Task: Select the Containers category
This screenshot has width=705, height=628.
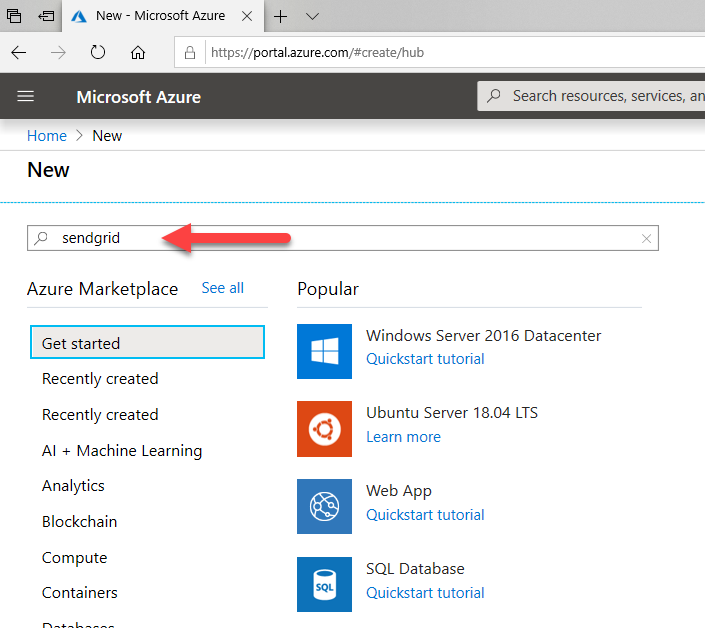Action: pos(80,592)
